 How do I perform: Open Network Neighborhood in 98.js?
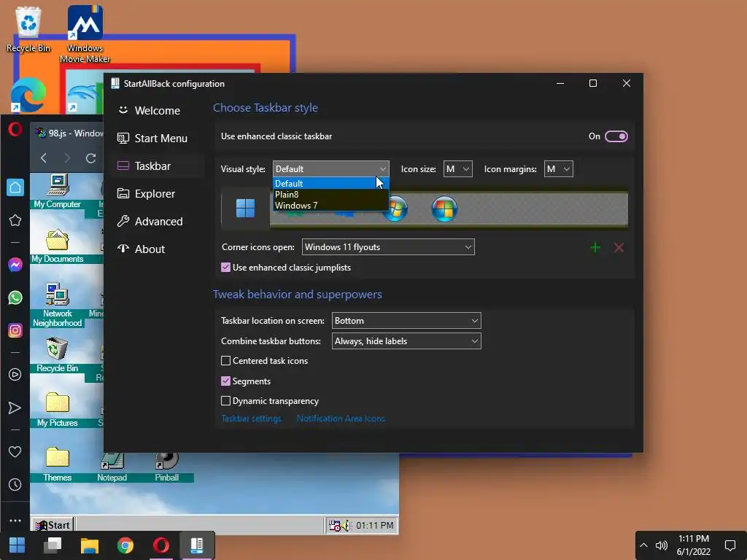(57, 305)
